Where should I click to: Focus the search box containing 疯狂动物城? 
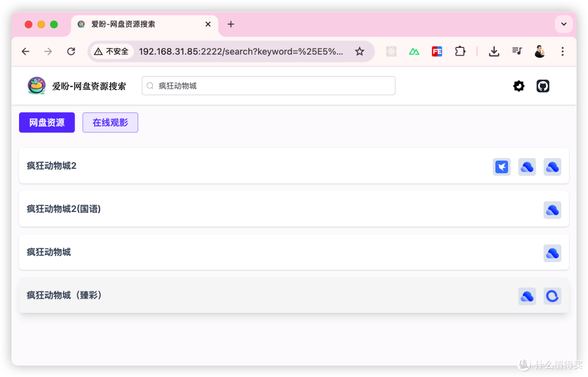[x=268, y=86]
